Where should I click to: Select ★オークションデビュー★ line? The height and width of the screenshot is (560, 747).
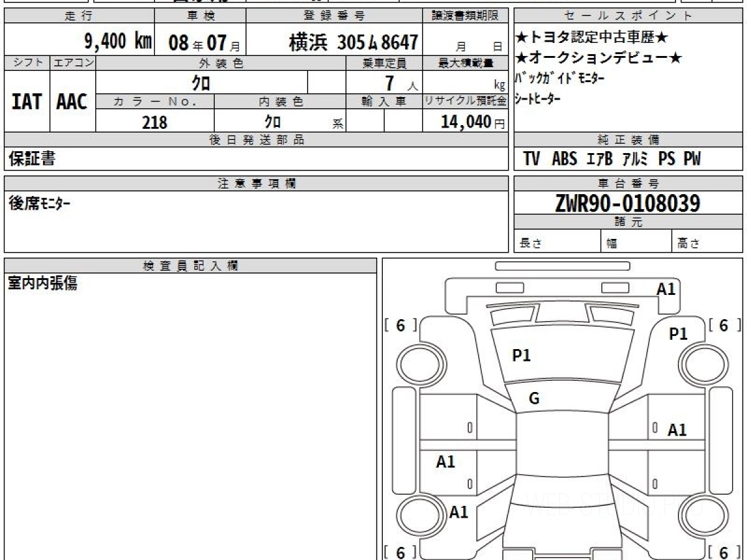599,58
